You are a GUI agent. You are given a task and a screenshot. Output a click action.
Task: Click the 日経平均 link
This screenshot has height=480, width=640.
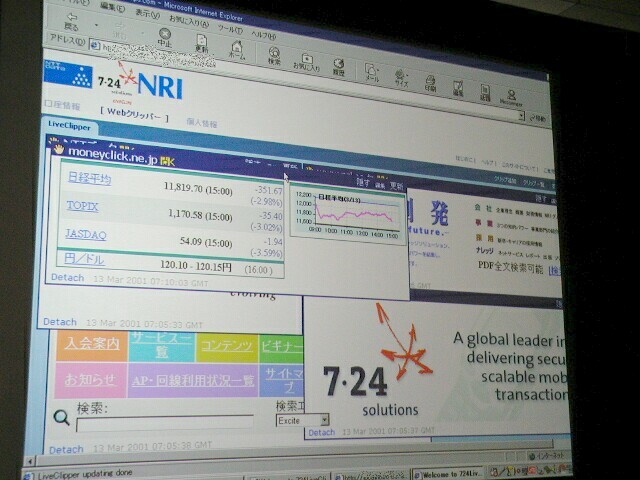[x=89, y=178]
